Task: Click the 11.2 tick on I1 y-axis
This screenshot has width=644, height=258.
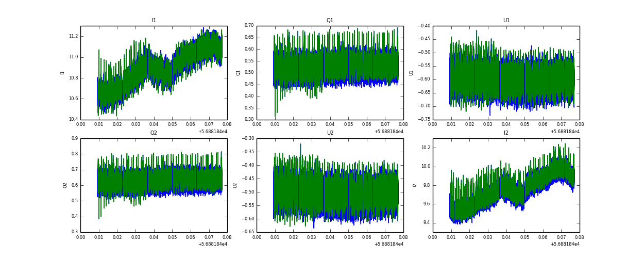Action: 73,36
